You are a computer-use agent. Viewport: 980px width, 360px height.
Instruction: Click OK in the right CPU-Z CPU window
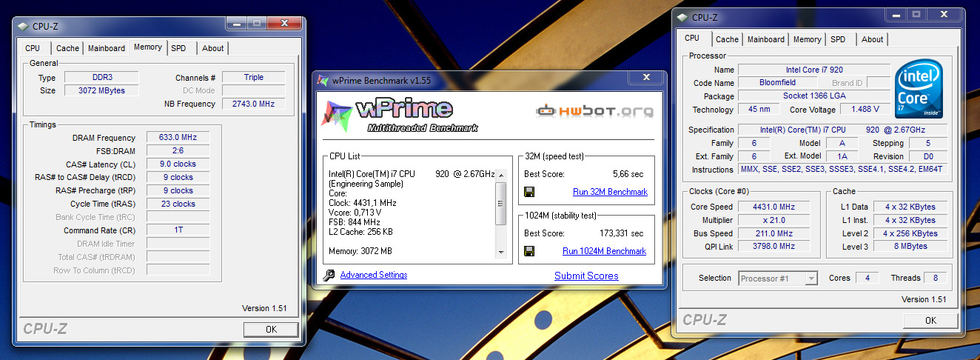(x=930, y=320)
